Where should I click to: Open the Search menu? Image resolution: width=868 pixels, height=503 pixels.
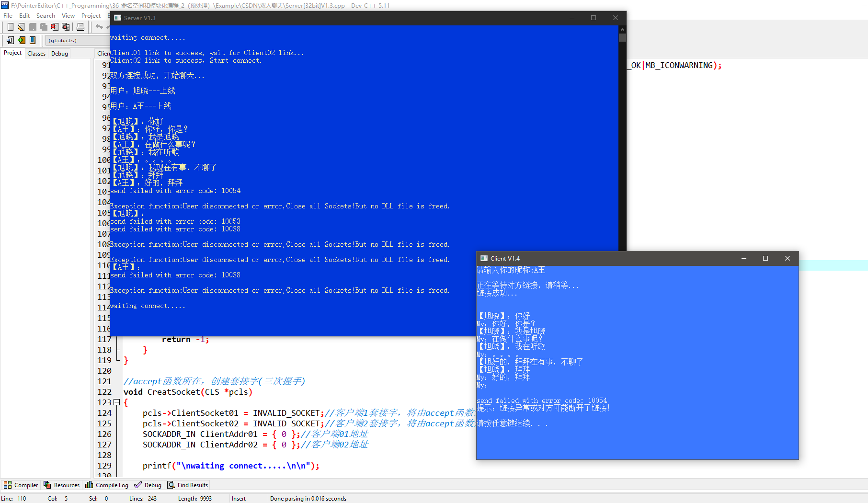[x=46, y=15]
